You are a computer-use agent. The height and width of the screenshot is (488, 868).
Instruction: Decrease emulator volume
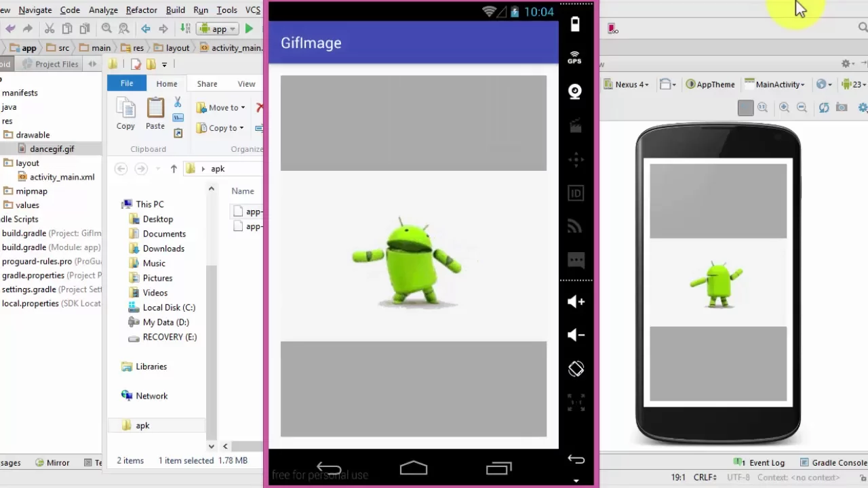[576, 335]
